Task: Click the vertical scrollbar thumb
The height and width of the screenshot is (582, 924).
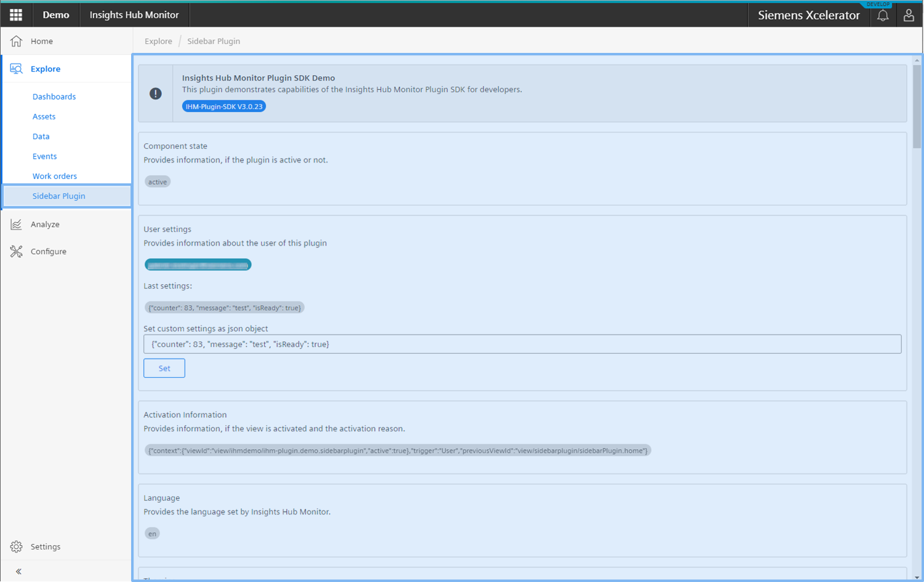Action: pos(917,106)
